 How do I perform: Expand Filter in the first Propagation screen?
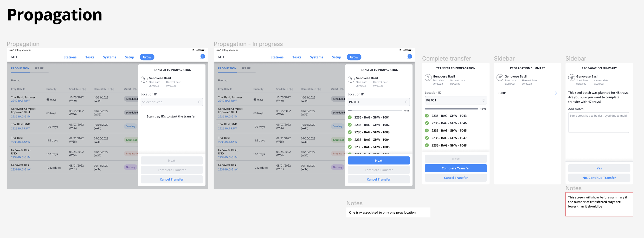[16, 81]
